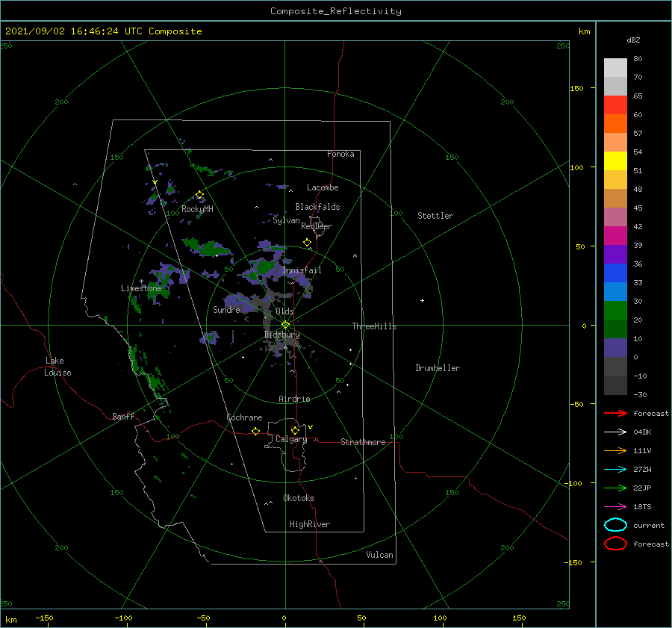Click the 18TS legend label
Screen dimensions: 672x628
click(x=642, y=507)
